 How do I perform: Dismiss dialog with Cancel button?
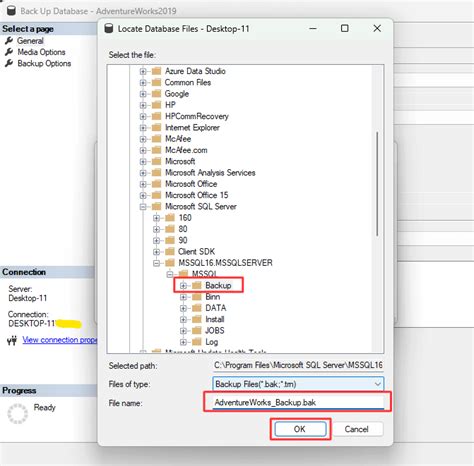click(x=357, y=429)
